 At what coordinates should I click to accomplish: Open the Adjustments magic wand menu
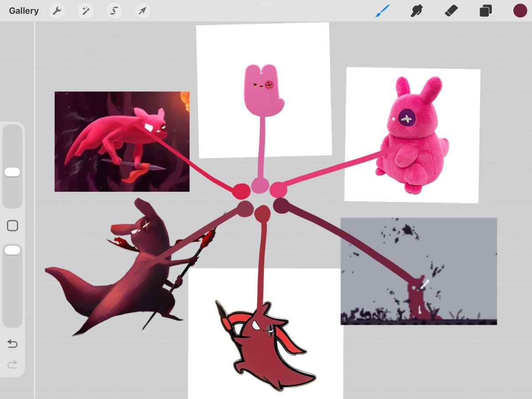pos(85,11)
